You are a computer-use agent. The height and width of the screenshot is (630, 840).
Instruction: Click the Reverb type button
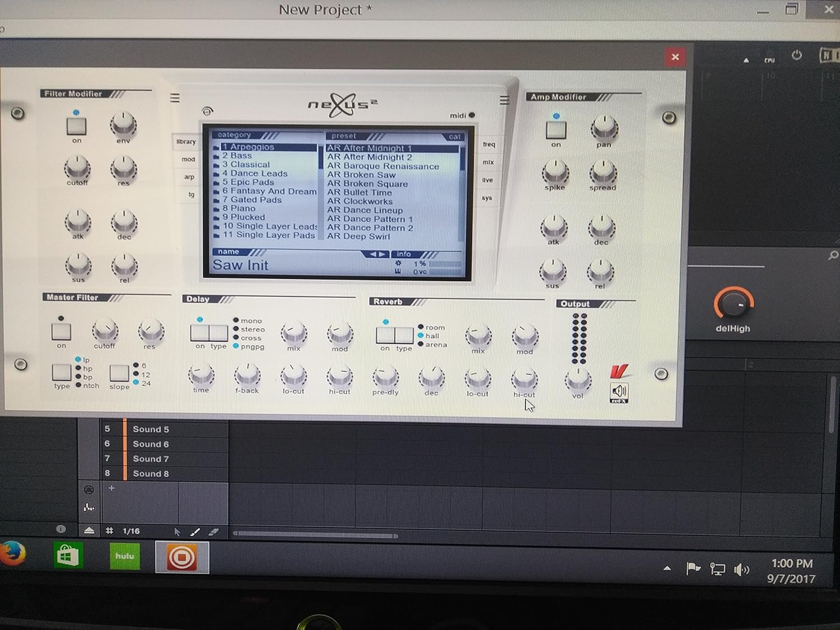coord(404,335)
